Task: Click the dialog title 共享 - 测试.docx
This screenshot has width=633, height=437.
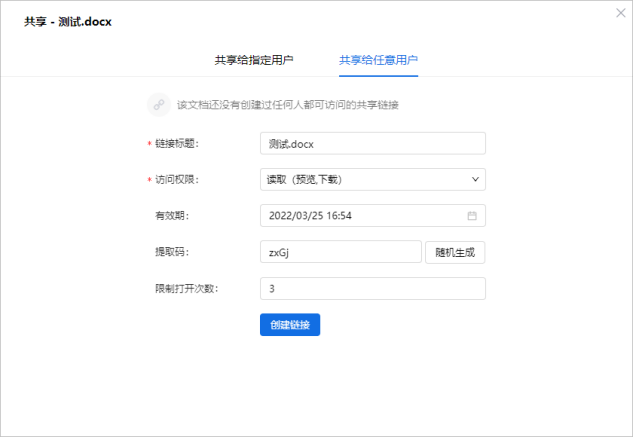Action: [68, 21]
